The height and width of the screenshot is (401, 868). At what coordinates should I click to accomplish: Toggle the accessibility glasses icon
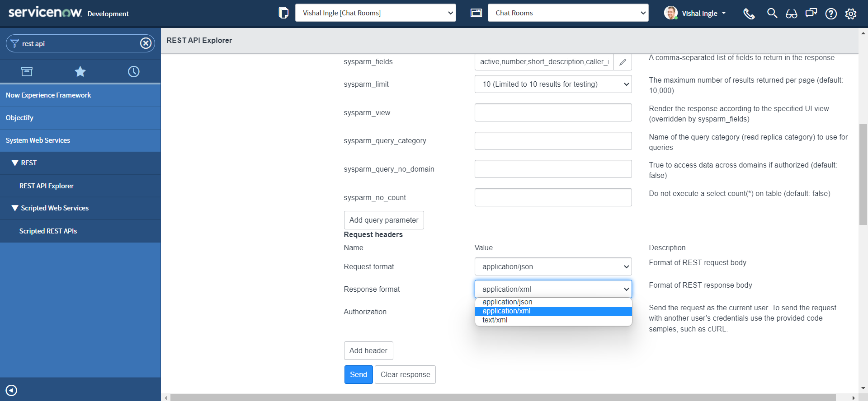pos(792,14)
